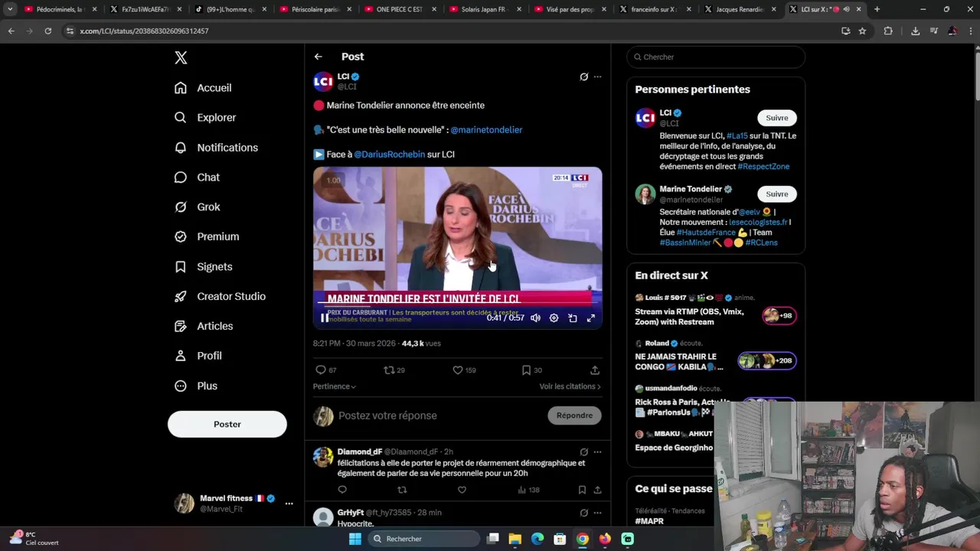The width and height of the screenshot is (980, 551).
Task: Click the Poster button
Action: click(x=227, y=424)
